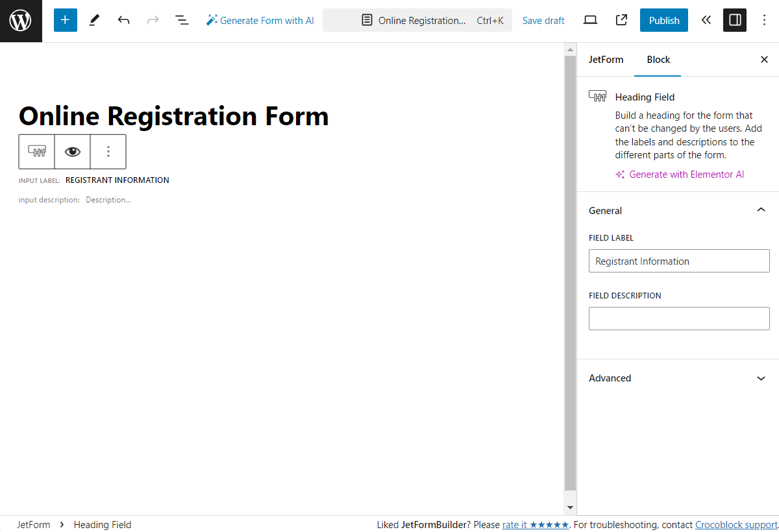Click the Generate with Elementor AI link

point(679,174)
